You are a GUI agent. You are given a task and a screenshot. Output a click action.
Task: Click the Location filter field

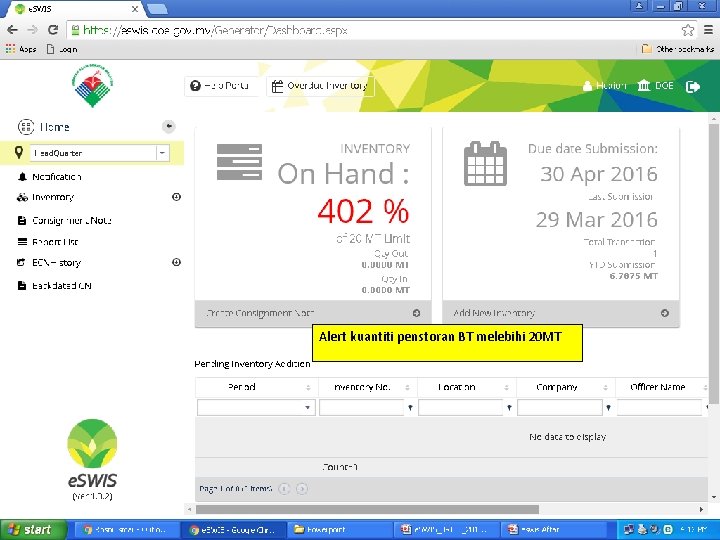click(x=461, y=407)
